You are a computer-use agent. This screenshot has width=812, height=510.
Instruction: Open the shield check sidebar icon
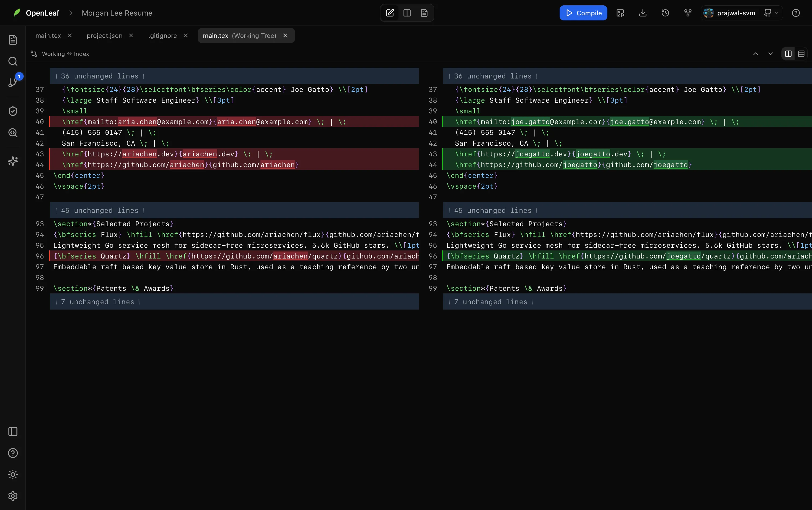pyautogui.click(x=13, y=111)
